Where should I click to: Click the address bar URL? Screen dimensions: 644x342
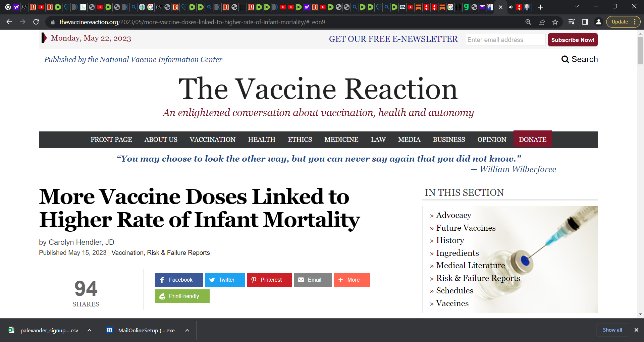click(192, 22)
